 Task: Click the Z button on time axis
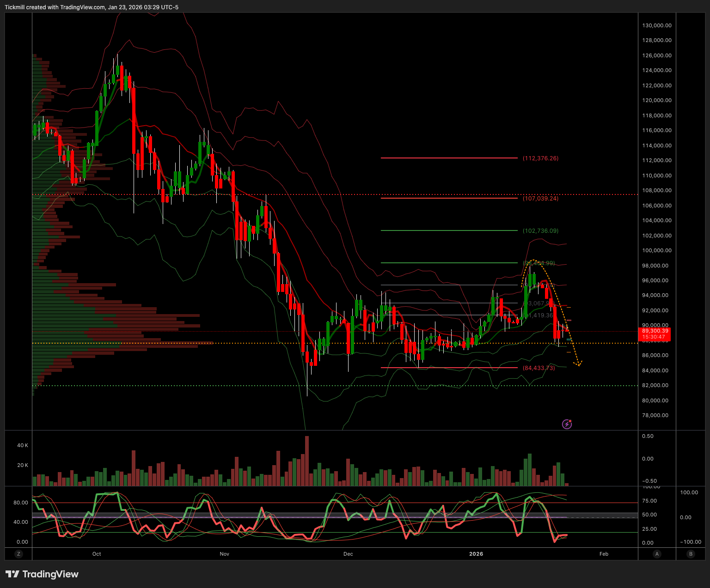(18, 554)
